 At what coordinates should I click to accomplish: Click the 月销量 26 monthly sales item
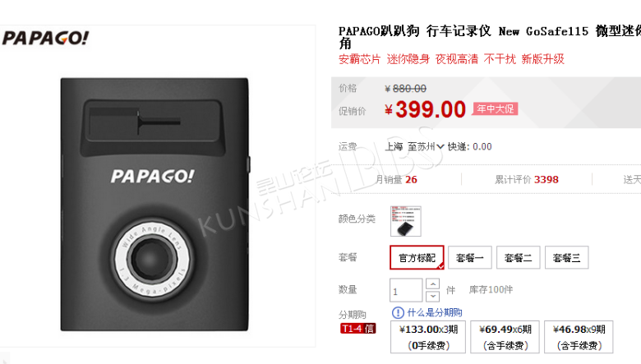coord(396,179)
